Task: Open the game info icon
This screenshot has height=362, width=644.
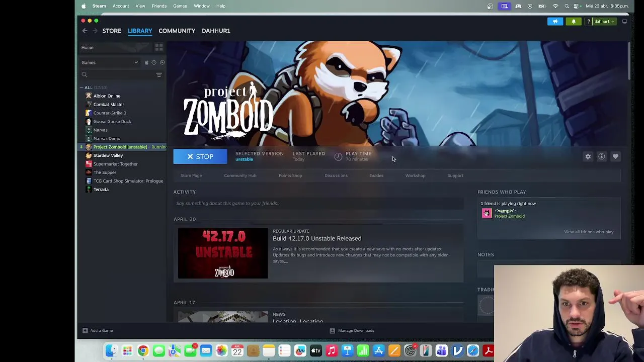Action: point(601,156)
